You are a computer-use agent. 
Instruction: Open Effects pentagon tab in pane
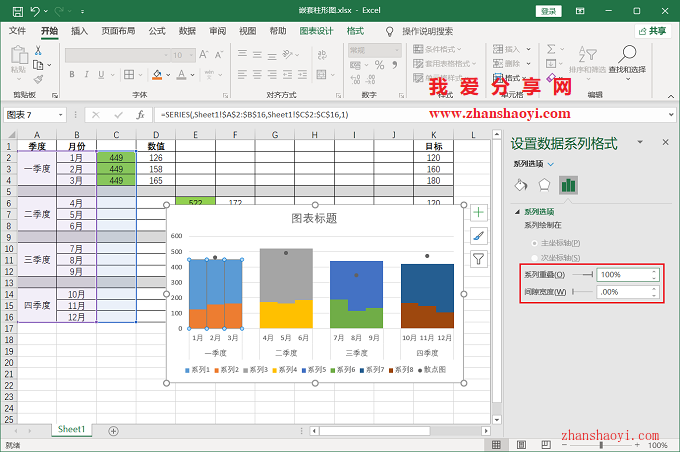[544, 185]
